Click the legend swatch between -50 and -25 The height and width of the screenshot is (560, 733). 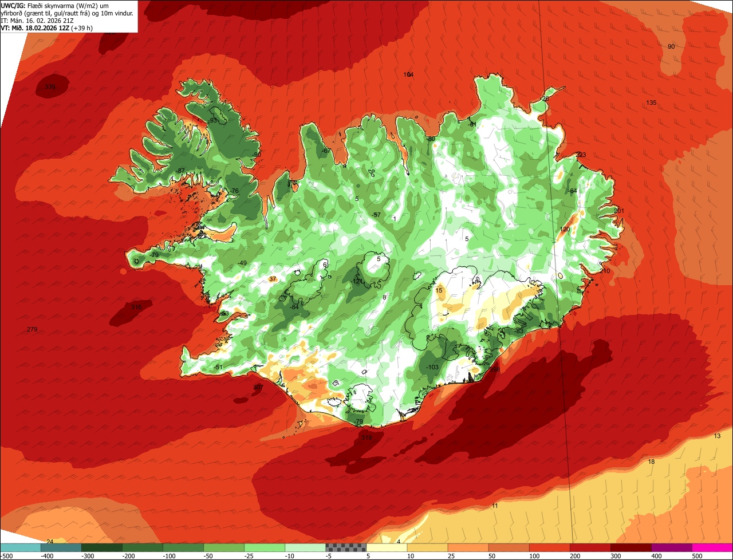(x=224, y=547)
